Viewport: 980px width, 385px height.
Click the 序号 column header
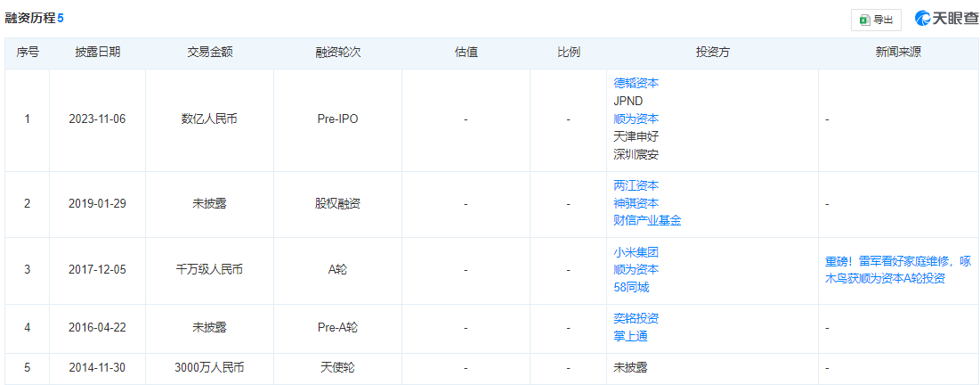pos(28,53)
